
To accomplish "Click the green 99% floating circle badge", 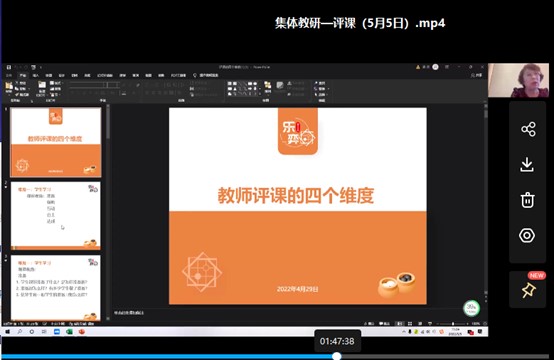I will click(x=471, y=308).
